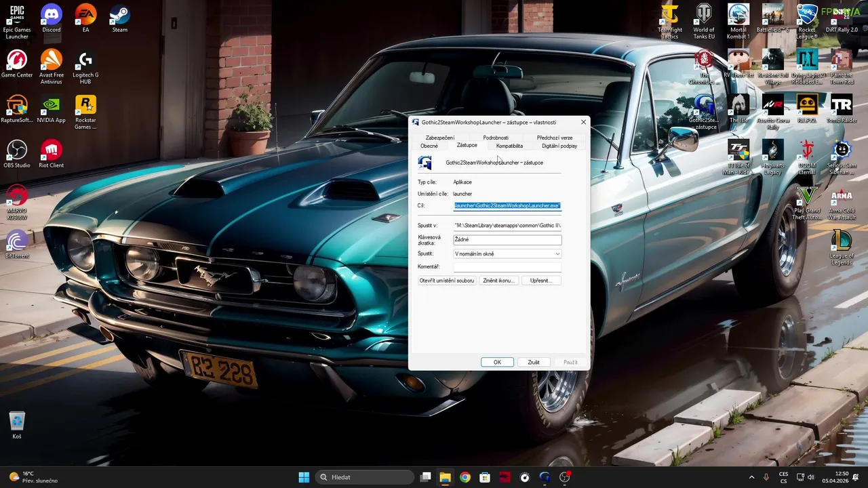The image size is (868, 488).
Task: Select the R.E.P.O. desktop icon
Action: (x=807, y=109)
